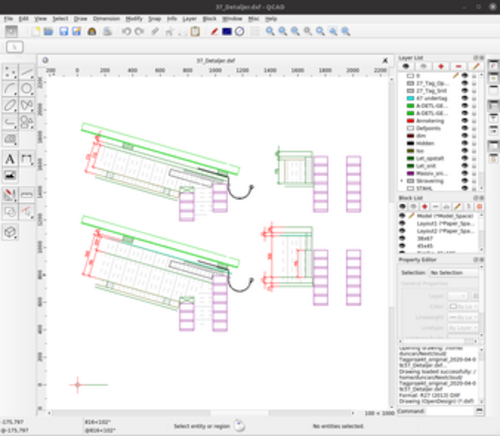Open the File menu

[x=8, y=19]
